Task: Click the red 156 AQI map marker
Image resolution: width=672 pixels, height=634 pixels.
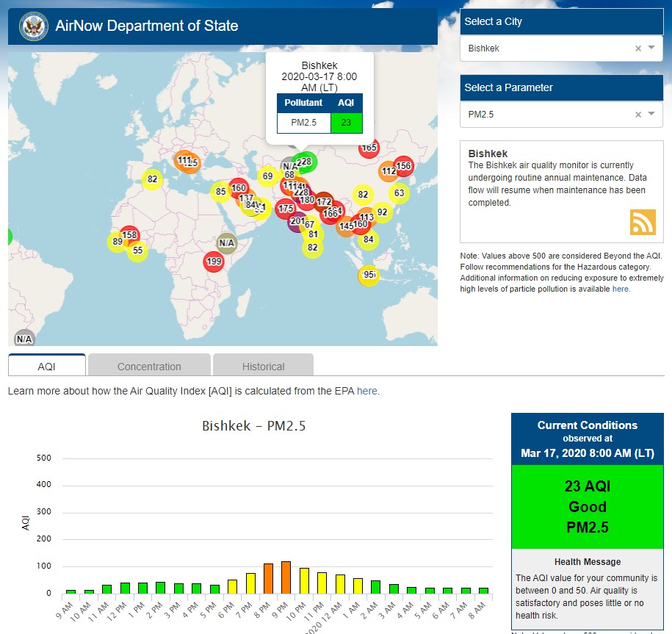Action: (403, 167)
